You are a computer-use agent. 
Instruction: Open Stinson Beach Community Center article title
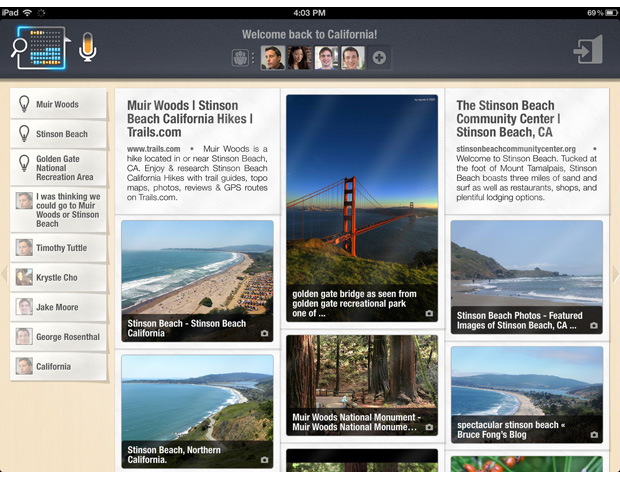tap(508, 119)
